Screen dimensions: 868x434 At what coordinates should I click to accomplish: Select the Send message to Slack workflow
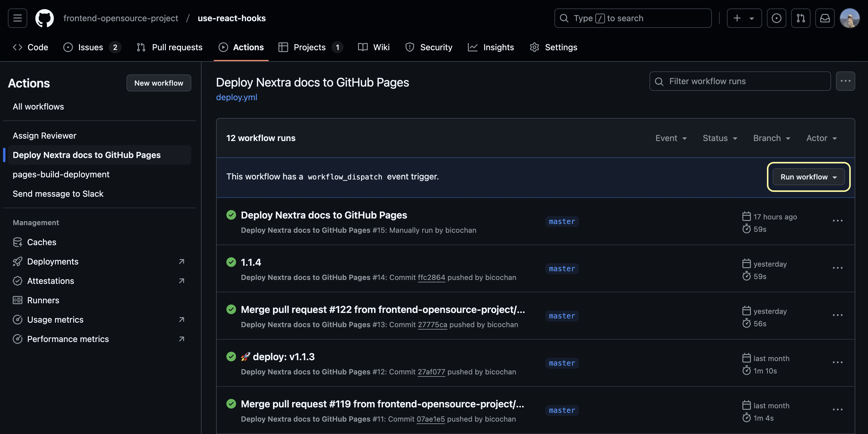point(58,193)
